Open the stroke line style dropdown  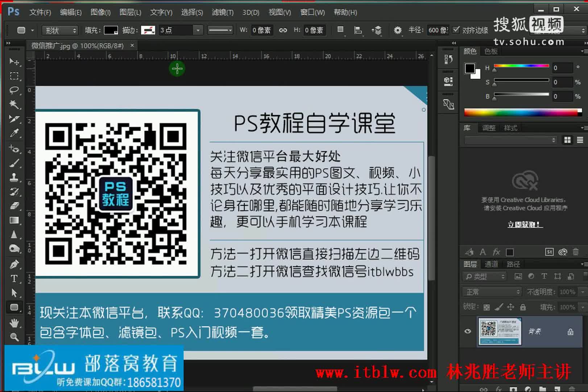(220, 30)
